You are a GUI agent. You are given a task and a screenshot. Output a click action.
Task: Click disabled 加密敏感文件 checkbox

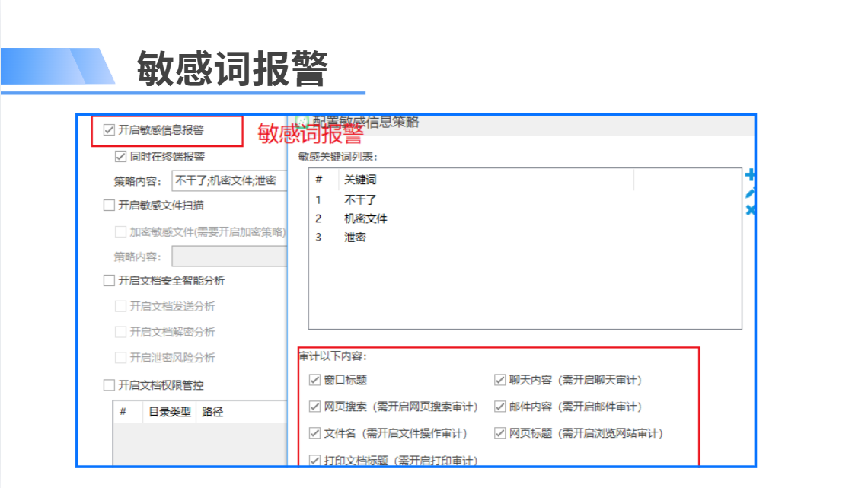pyautogui.click(x=120, y=232)
